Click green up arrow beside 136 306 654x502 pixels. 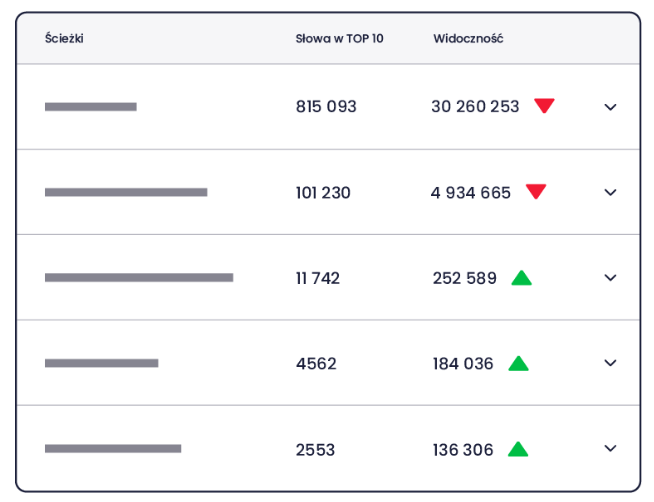point(518,449)
